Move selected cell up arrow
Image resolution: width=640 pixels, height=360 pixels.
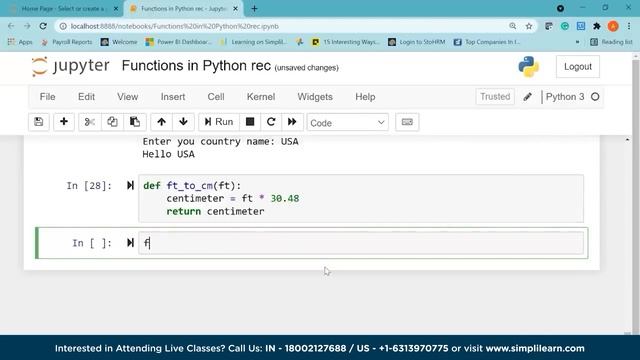[x=161, y=122]
